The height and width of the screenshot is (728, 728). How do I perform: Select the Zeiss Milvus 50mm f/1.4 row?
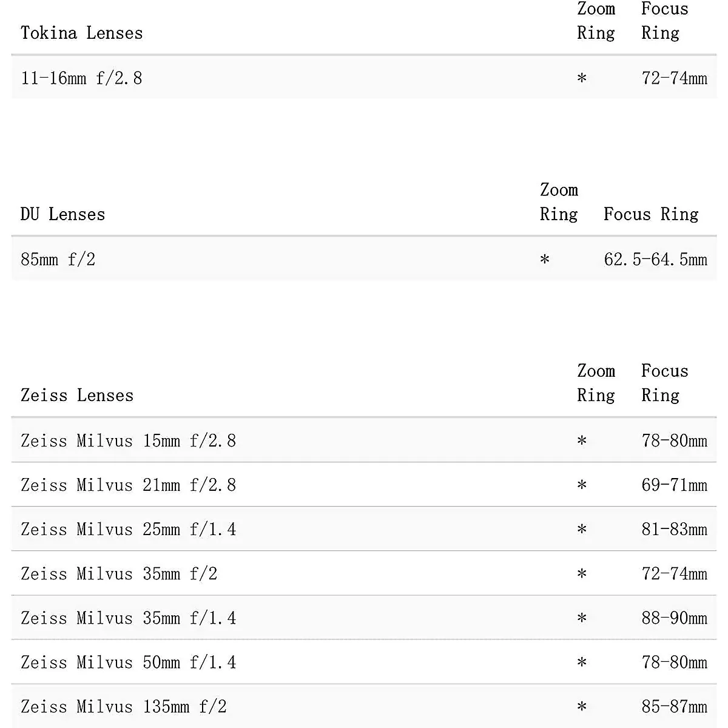pos(128,662)
